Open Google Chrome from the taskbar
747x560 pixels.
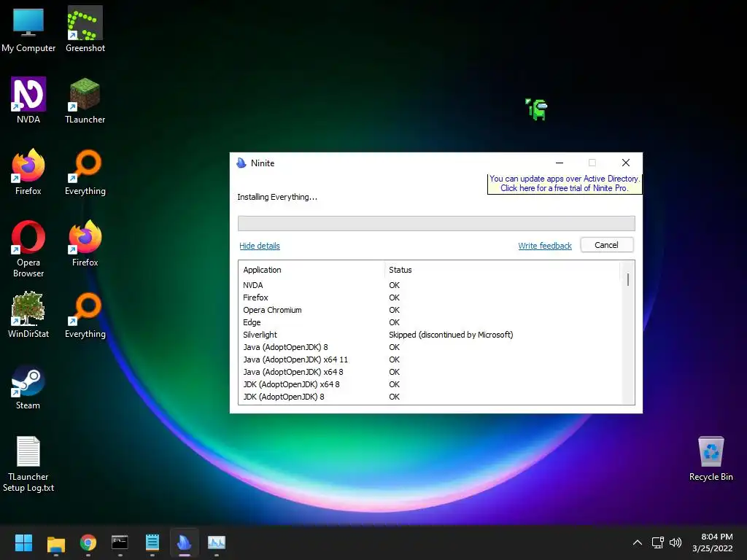point(88,542)
